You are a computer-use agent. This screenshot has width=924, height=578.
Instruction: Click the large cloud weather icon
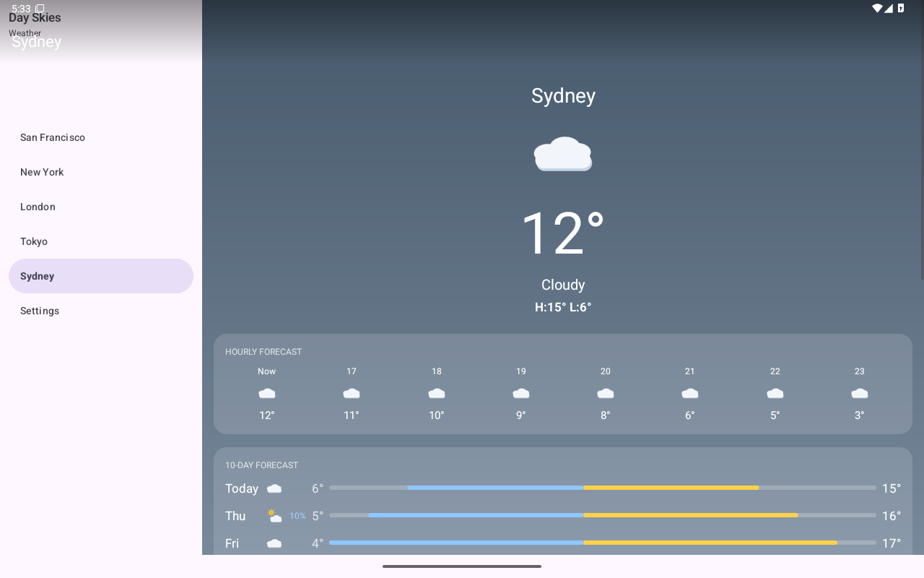point(563,154)
